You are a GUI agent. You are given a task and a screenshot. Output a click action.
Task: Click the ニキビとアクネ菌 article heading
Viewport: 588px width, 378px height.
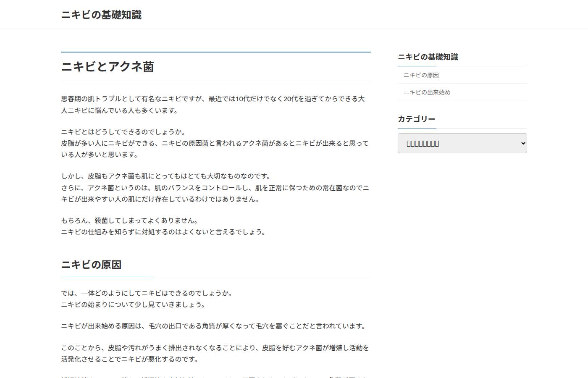coord(108,67)
